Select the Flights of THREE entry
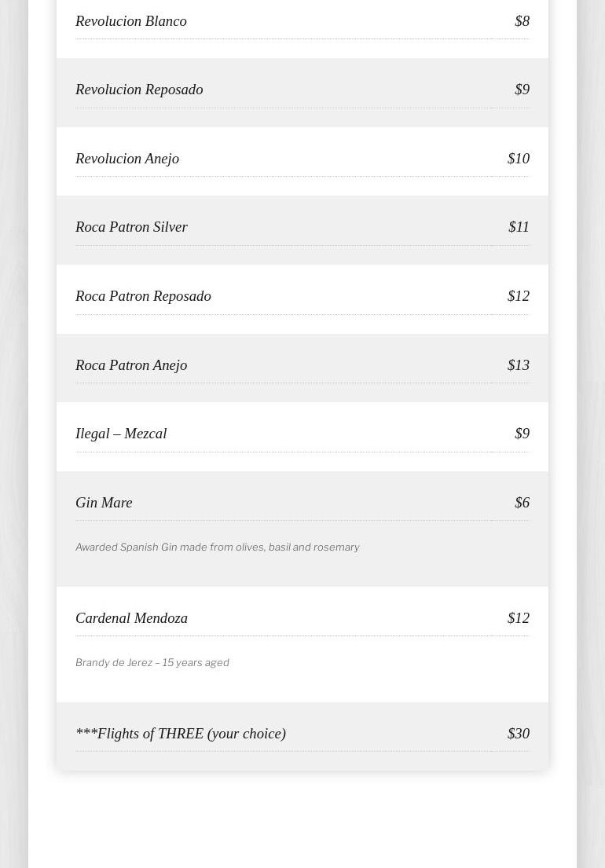This screenshot has width=605, height=868. click(181, 734)
